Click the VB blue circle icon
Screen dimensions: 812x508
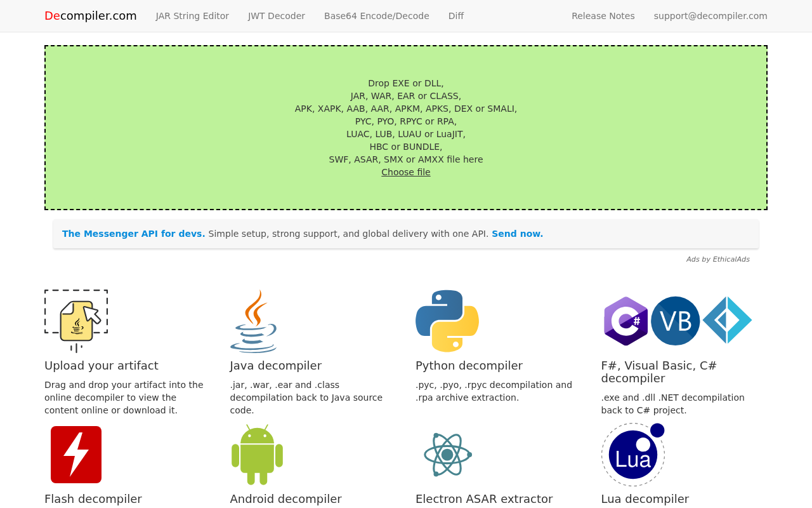click(x=676, y=321)
